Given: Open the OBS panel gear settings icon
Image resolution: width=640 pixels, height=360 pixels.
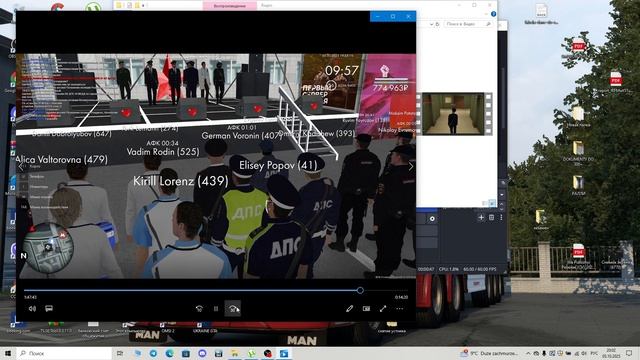Looking at the screenshot, I should [x=432, y=219].
